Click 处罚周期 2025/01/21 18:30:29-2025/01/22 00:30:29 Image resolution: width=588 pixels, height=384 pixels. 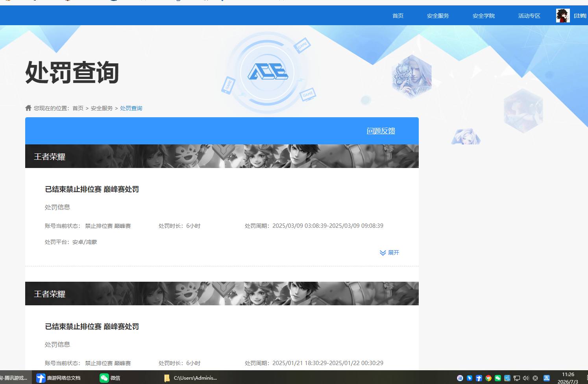[314, 363]
